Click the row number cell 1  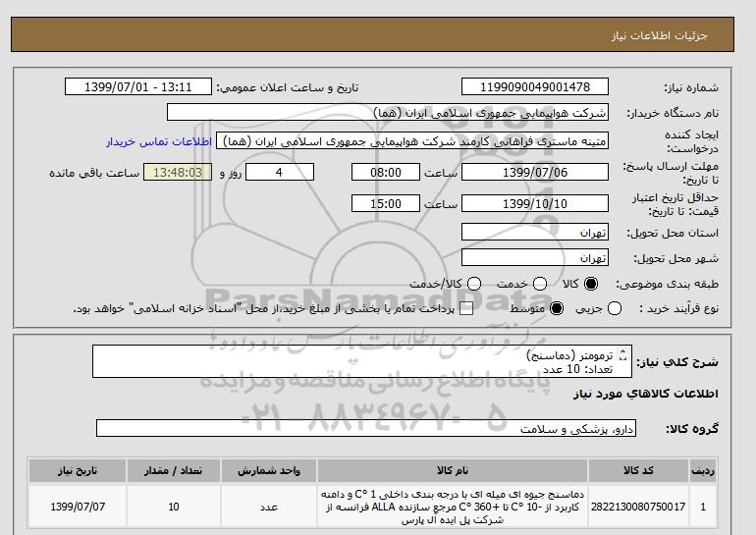[703, 507]
